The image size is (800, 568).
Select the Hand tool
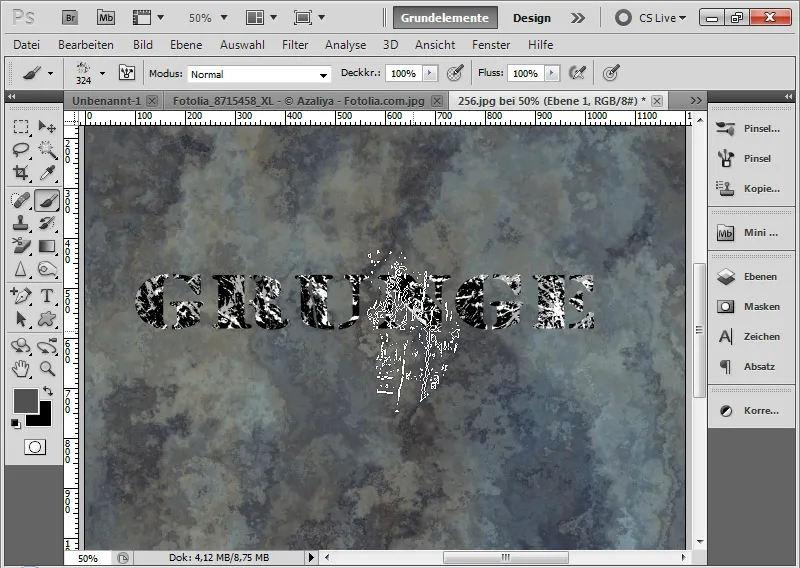[x=21, y=368]
